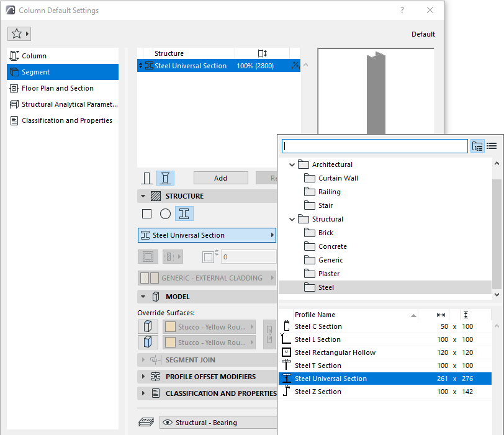Open the Steel Universal Section profile dropdown

point(207,235)
